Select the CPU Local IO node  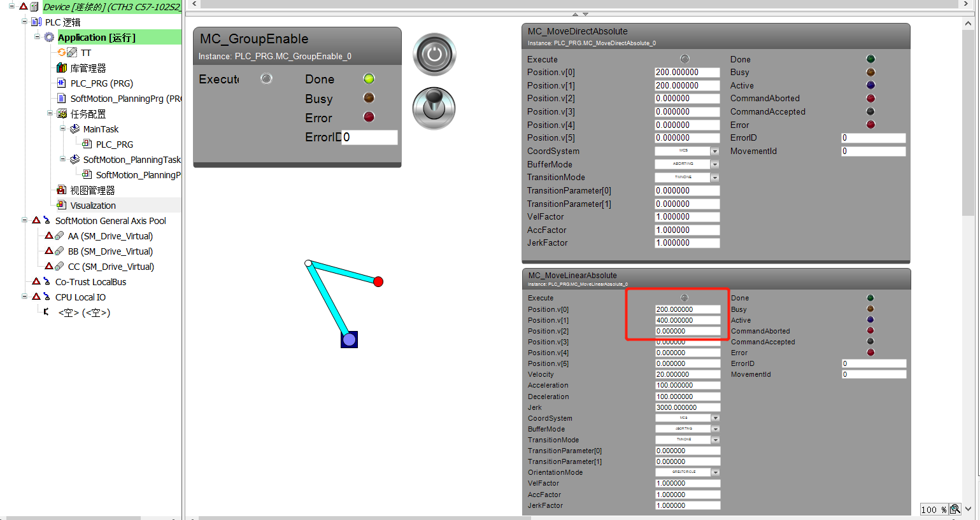80,297
